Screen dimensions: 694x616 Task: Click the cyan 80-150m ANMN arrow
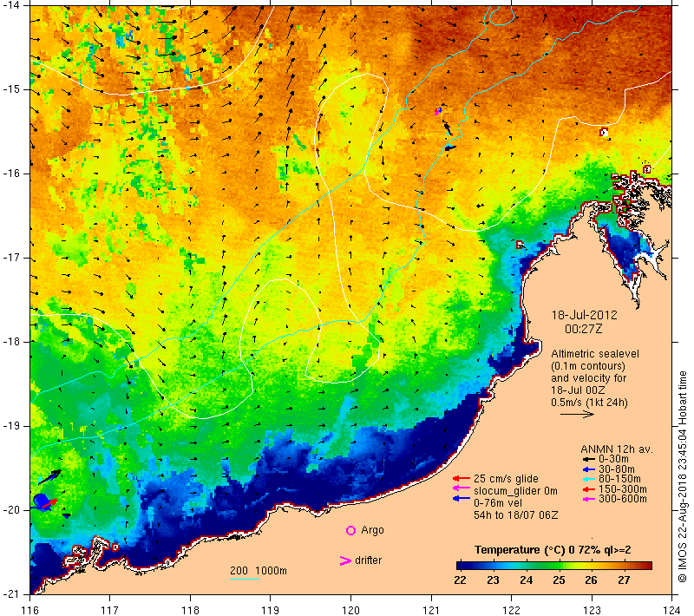[588, 479]
